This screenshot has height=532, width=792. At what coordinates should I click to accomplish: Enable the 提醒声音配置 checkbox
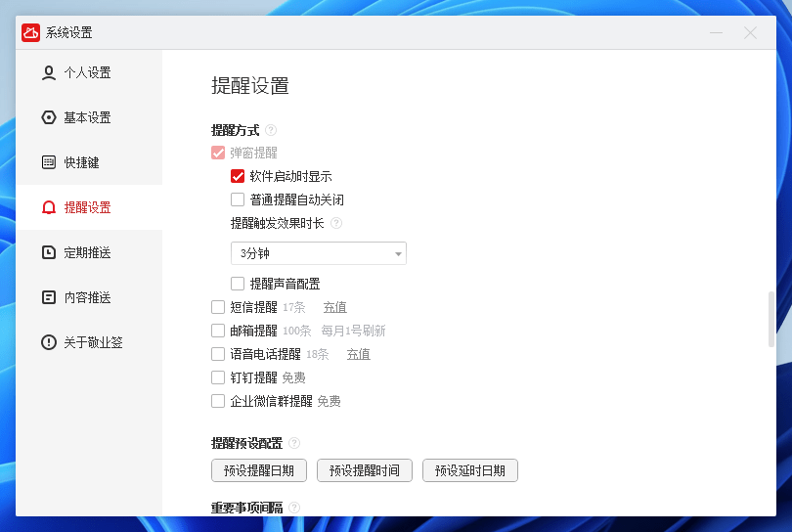click(238, 284)
